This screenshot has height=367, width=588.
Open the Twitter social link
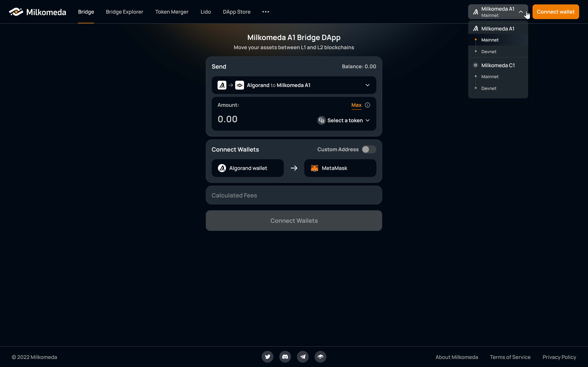pos(267,357)
